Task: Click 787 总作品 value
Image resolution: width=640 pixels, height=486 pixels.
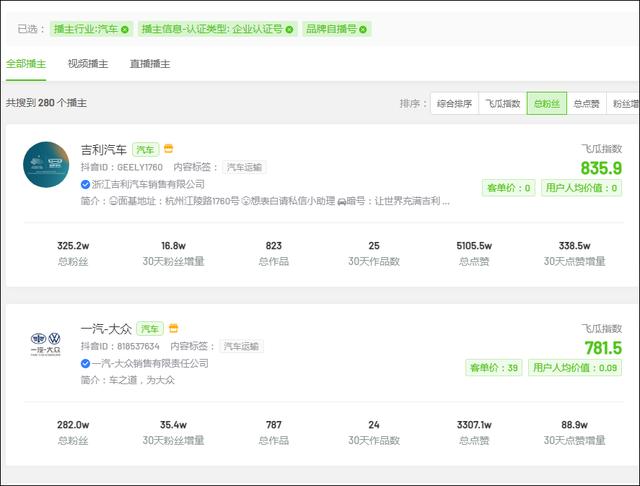Action: [x=273, y=425]
